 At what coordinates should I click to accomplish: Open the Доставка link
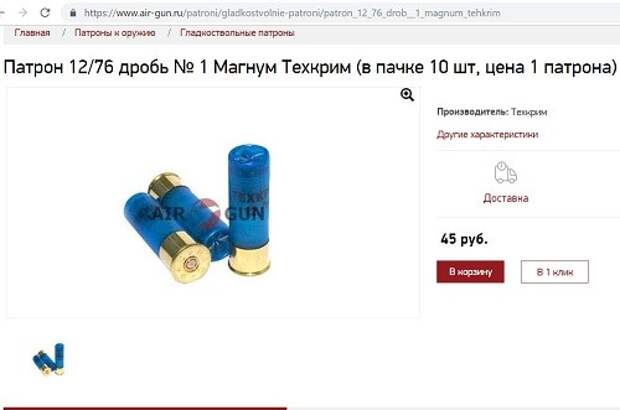[506, 198]
